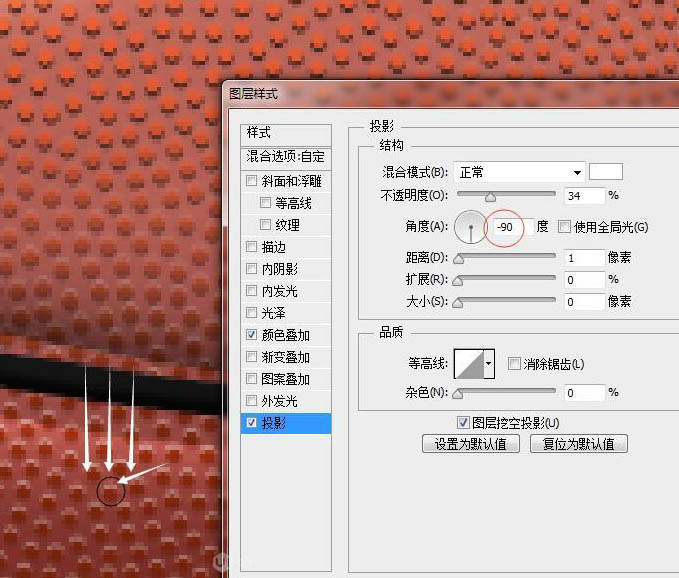679x578 pixels.
Task: Open the contour 等高线 thumbnail picker
Action: [x=469, y=364]
